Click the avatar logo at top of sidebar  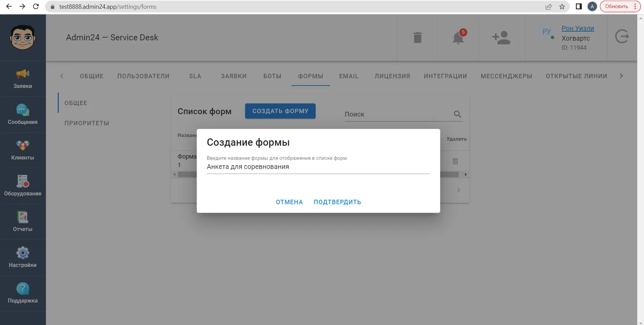pyautogui.click(x=23, y=37)
